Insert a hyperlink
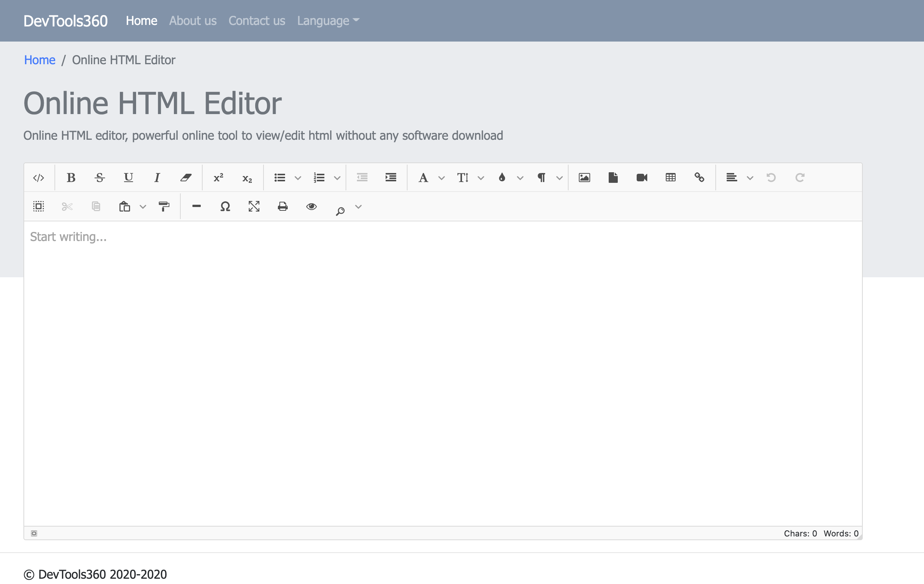This screenshot has height=584, width=924. point(699,177)
